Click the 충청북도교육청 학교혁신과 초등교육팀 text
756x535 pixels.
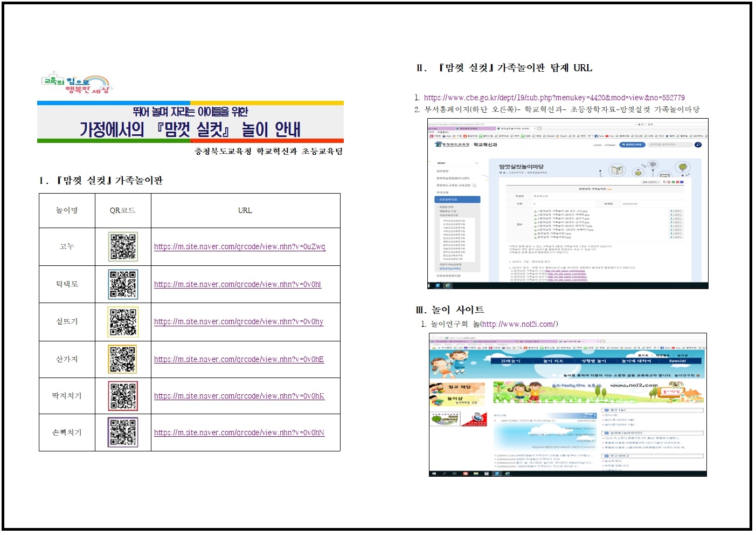pos(268,152)
